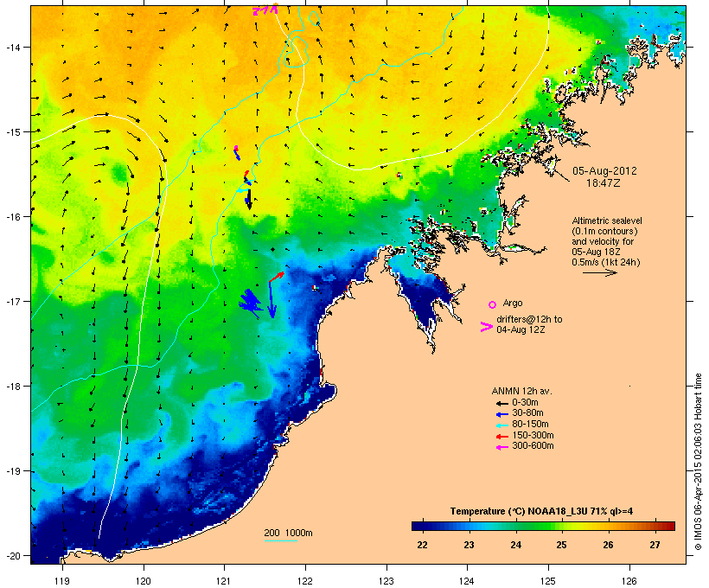Click the 'drifters@12h to' label
Viewport: 709px width, 588px height.
click(x=529, y=319)
